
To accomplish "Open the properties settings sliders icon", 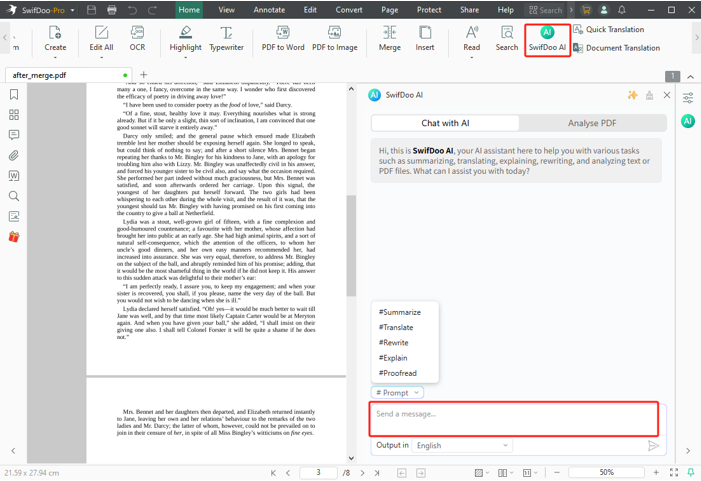I will pyautogui.click(x=688, y=98).
